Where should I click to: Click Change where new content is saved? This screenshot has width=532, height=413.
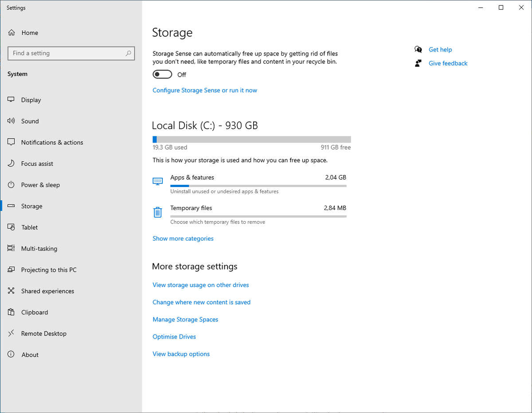coord(201,302)
